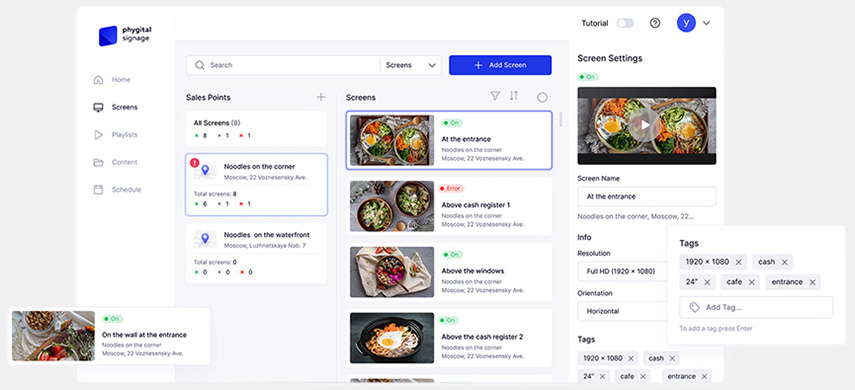The height and width of the screenshot is (390, 855).
Task: Click map pin icon of Noodles on the corner
Action: click(205, 171)
